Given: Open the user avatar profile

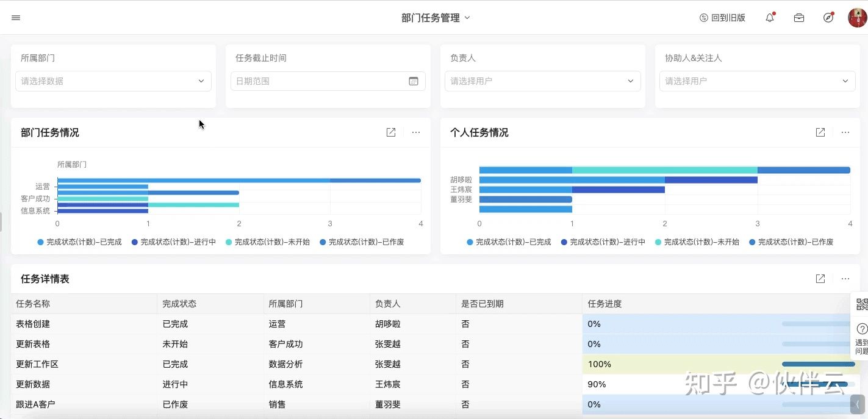Looking at the screenshot, I should coord(857,18).
